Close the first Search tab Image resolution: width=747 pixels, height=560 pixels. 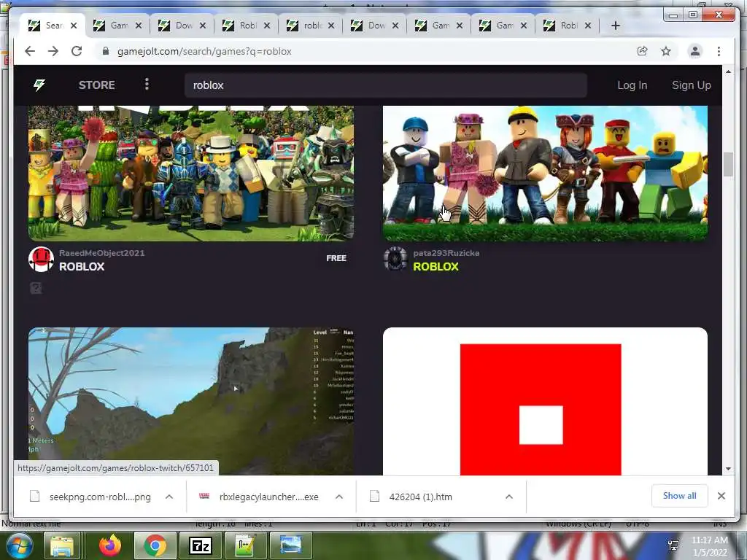click(74, 26)
